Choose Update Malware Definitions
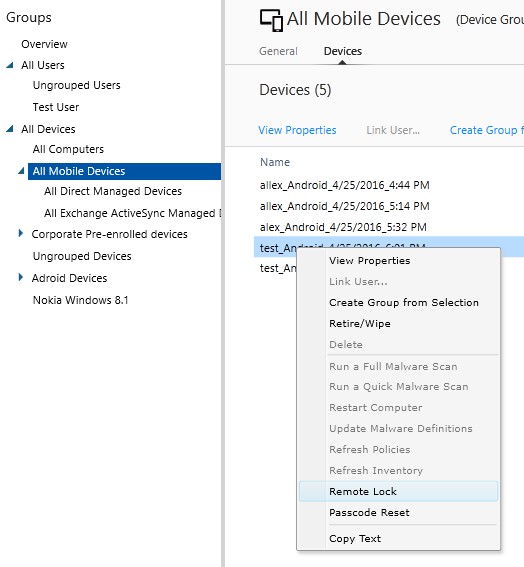The width and height of the screenshot is (524, 567). coord(398,429)
